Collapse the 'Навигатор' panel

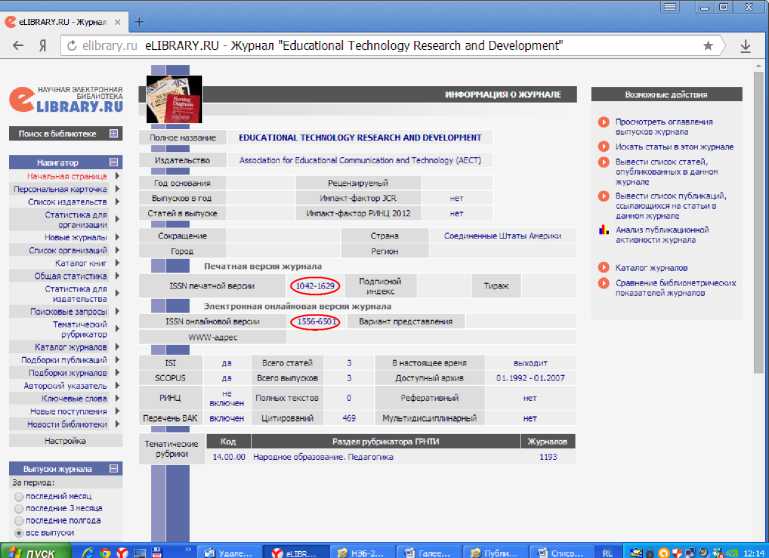coord(113,162)
